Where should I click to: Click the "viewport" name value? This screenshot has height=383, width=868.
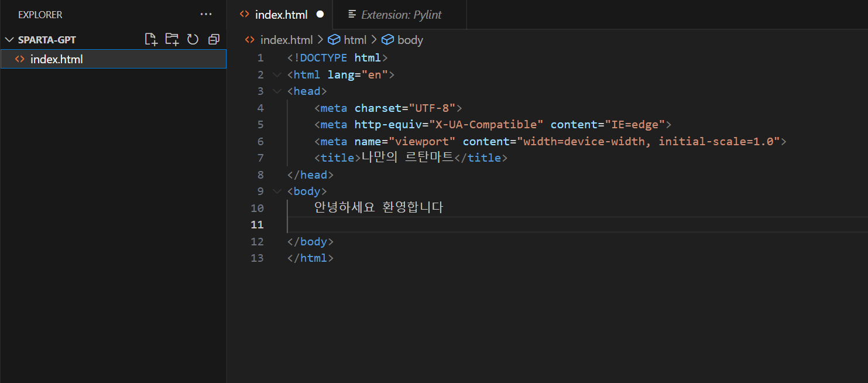(x=422, y=142)
